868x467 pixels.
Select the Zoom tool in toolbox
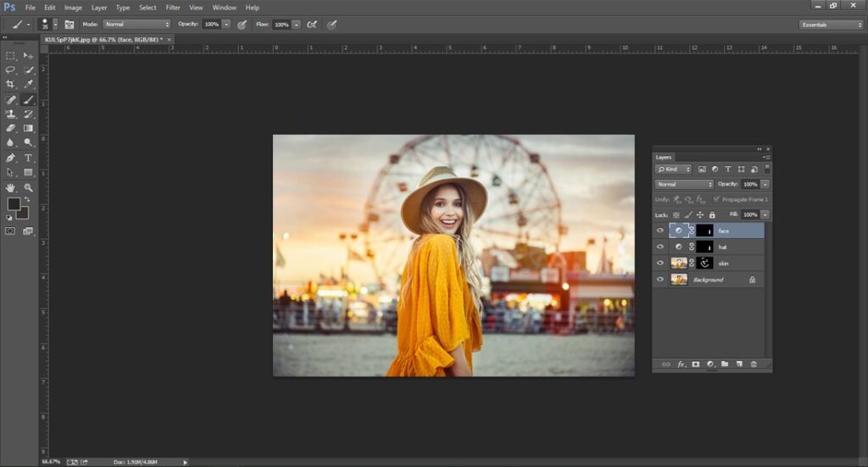[x=28, y=188]
